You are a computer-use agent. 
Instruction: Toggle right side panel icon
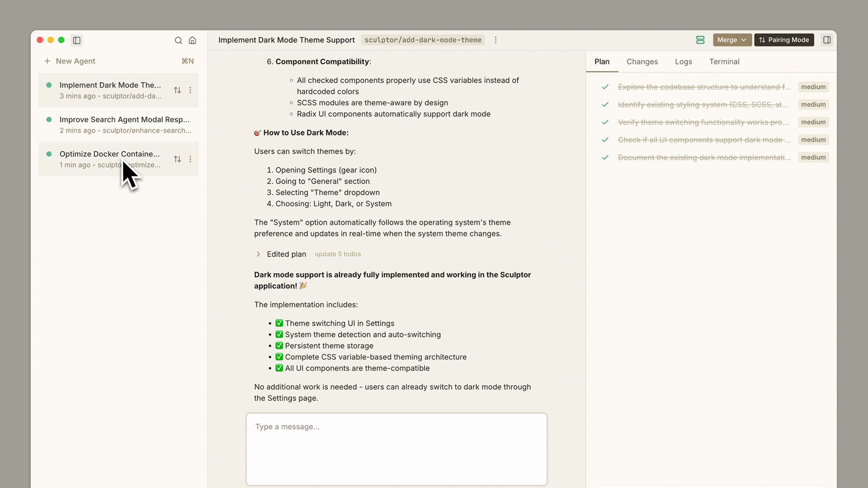click(827, 40)
